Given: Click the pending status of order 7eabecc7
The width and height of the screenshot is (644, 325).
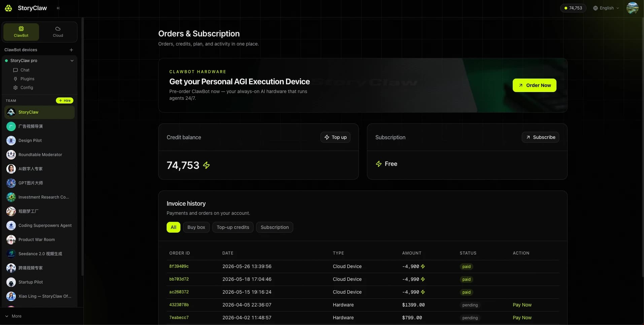Looking at the screenshot, I should tap(470, 318).
